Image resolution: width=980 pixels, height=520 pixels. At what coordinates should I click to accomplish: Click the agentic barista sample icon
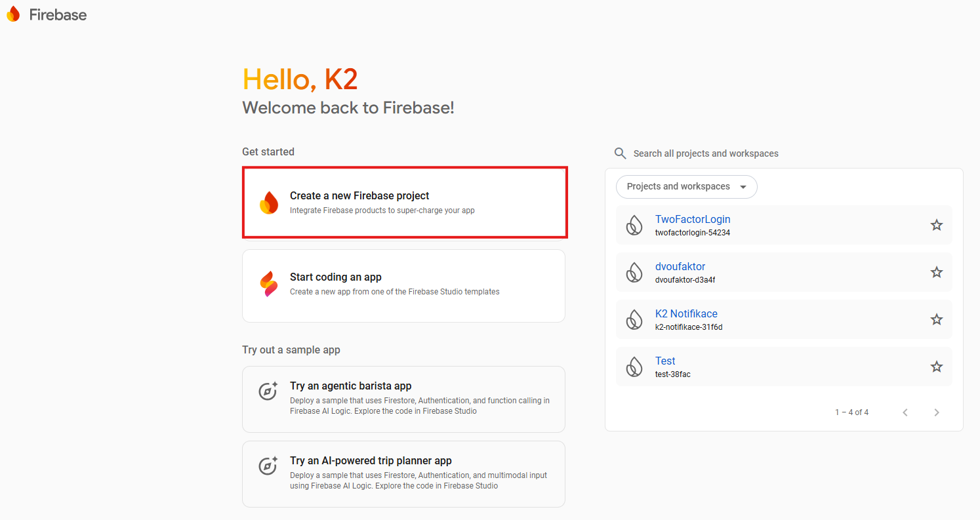point(268,391)
